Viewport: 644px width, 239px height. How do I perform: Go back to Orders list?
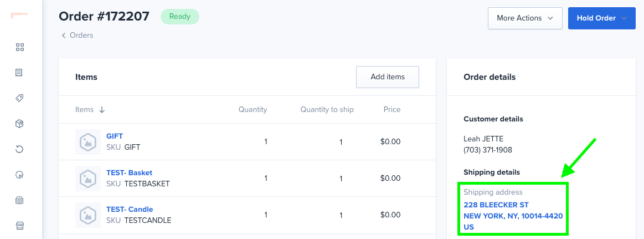77,35
